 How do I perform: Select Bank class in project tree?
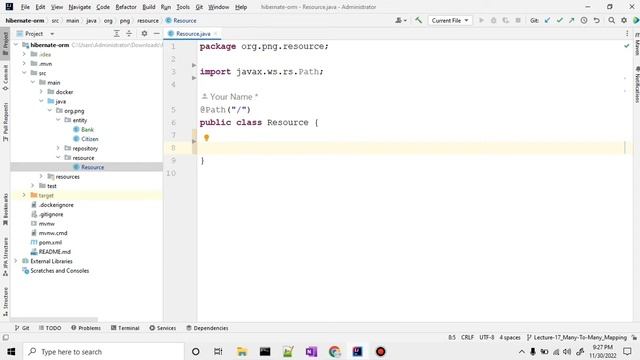coord(87,129)
